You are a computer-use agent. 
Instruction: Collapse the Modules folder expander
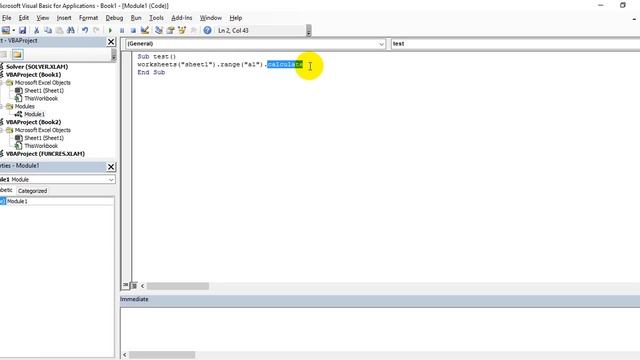point(1,106)
